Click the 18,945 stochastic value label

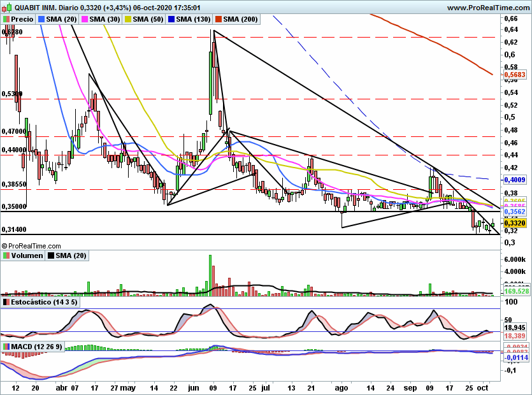click(515, 327)
